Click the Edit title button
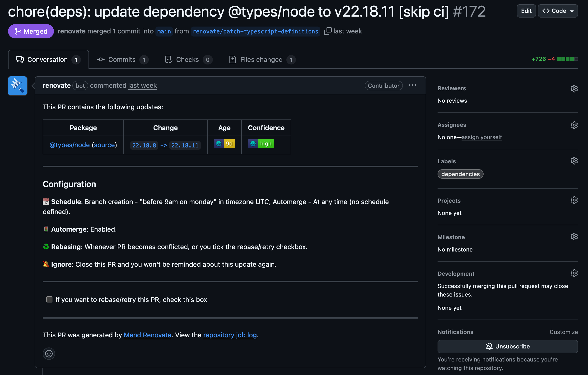Image resolution: width=588 pixels, height=375 pixels. point(526,11)
